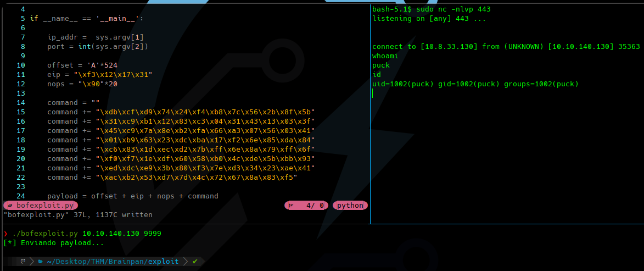Click the whoami command in netcat pane
Image resolution: width=644 pixels, height=271 pixels.
[385, 56]
